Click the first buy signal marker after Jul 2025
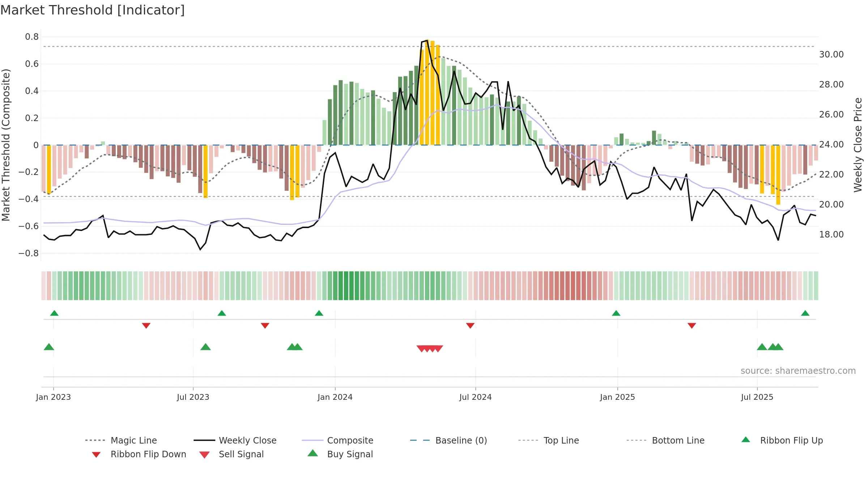The height and width of the screenshot is (488, 868). coord(762,347)
